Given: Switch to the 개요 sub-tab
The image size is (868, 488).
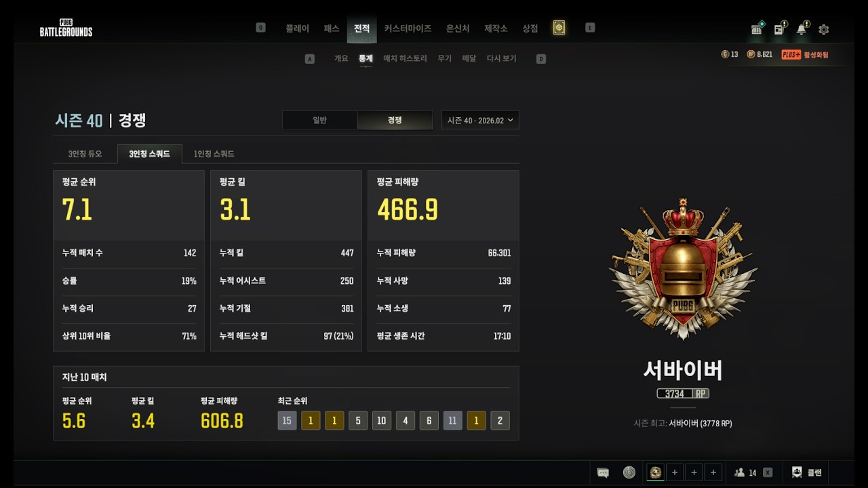Looking at the screenshot, I should click(x=341, y=58).
